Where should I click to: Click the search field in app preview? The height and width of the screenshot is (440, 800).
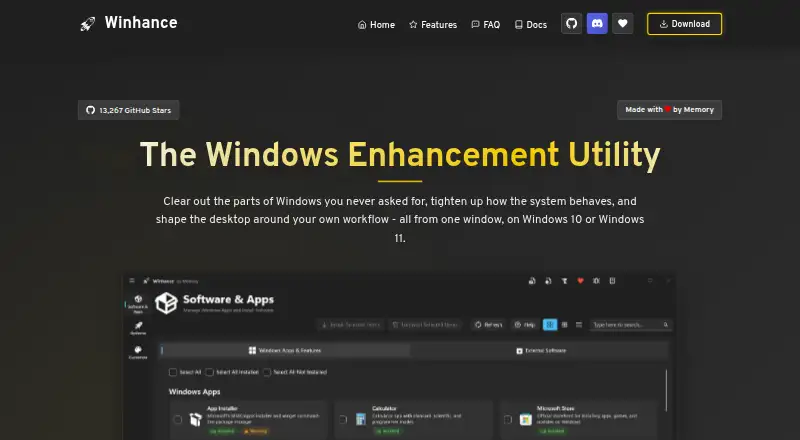coord(631,325)
